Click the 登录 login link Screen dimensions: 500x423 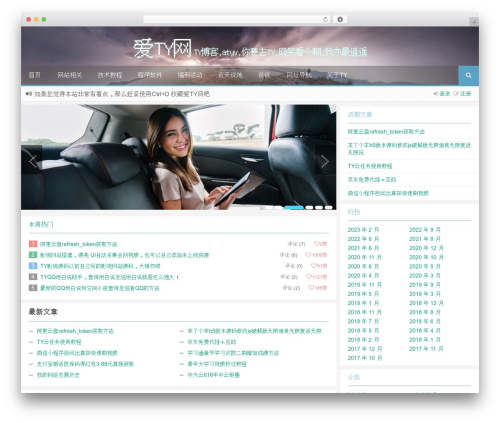pos(442,94)
